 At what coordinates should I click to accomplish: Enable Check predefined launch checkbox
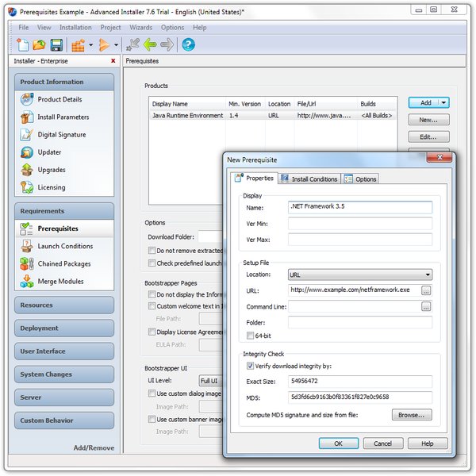click(152, 263)
